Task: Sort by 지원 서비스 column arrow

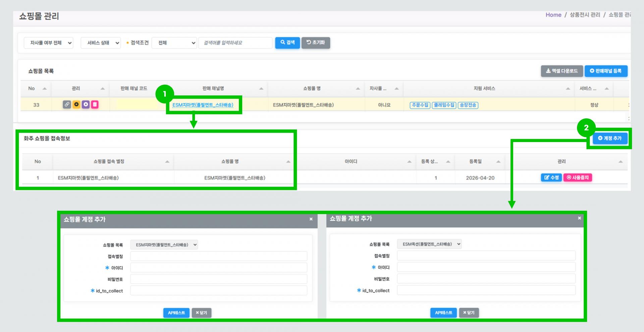Action: click(568, 88)
